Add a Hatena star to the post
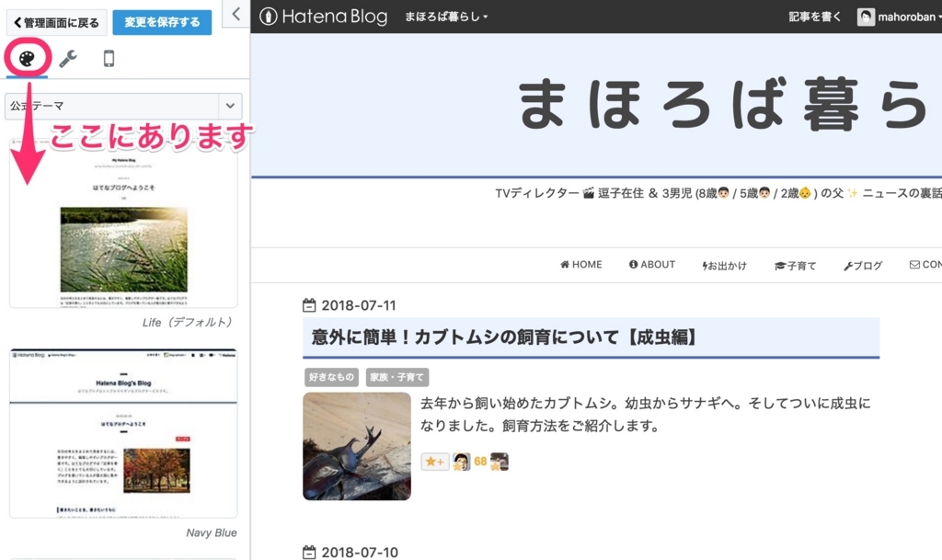This screenshot has height=560, width=942. pyautogui.click(x=435, y=462)
